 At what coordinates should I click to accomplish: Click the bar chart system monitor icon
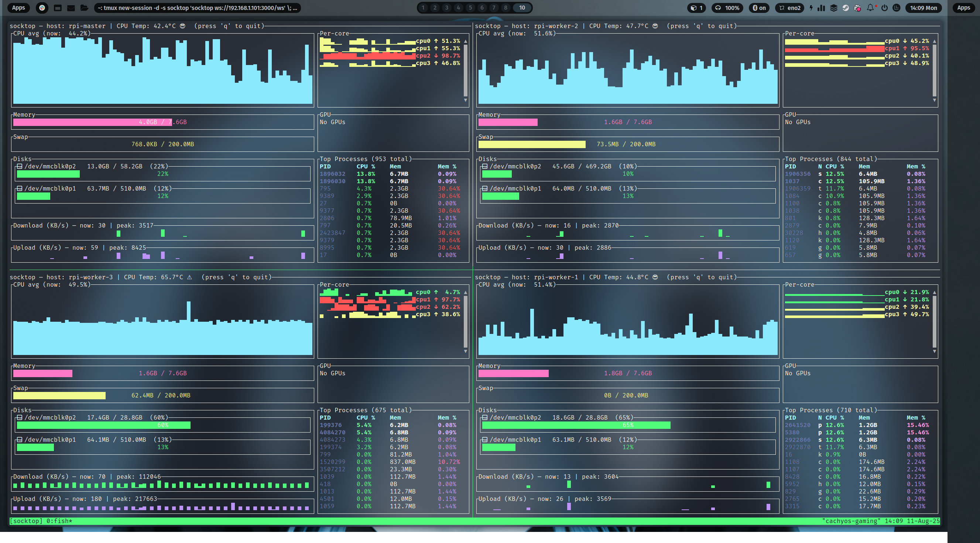(x=821, y=8)
